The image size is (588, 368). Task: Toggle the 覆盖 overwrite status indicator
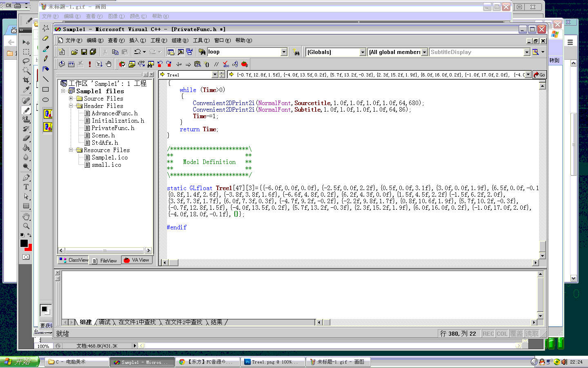(516, 334)
